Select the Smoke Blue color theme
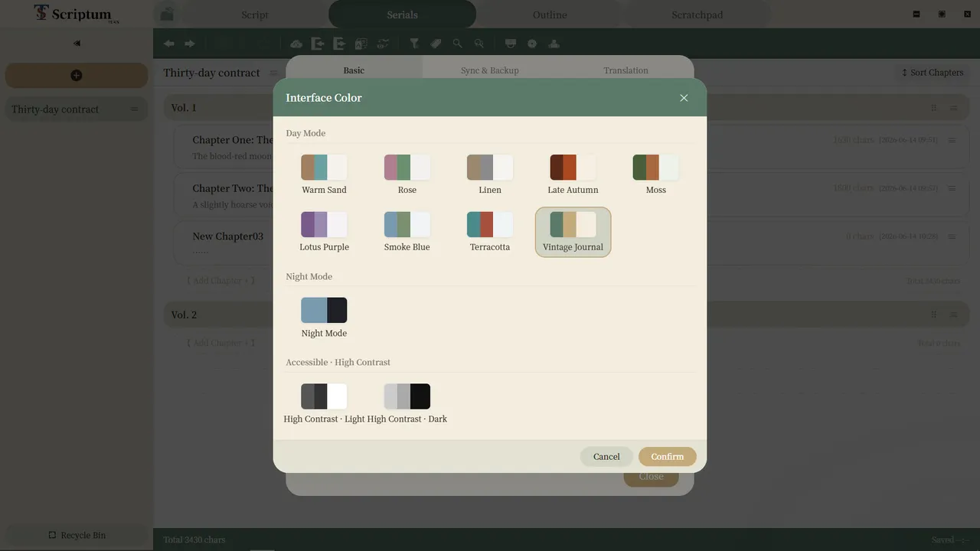Image resolution: width=980 pixels, height=551 pixels. click(x=407, y=232)
